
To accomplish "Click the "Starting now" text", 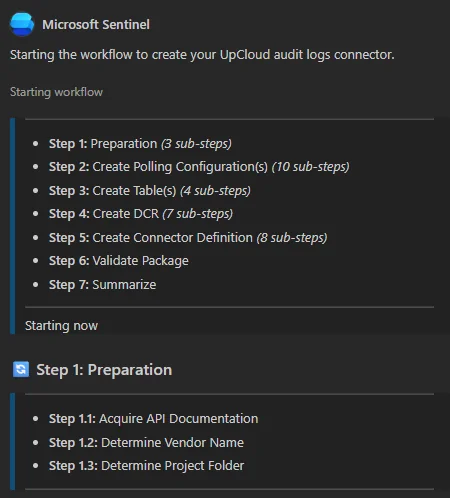I will [x=61, y=326].
